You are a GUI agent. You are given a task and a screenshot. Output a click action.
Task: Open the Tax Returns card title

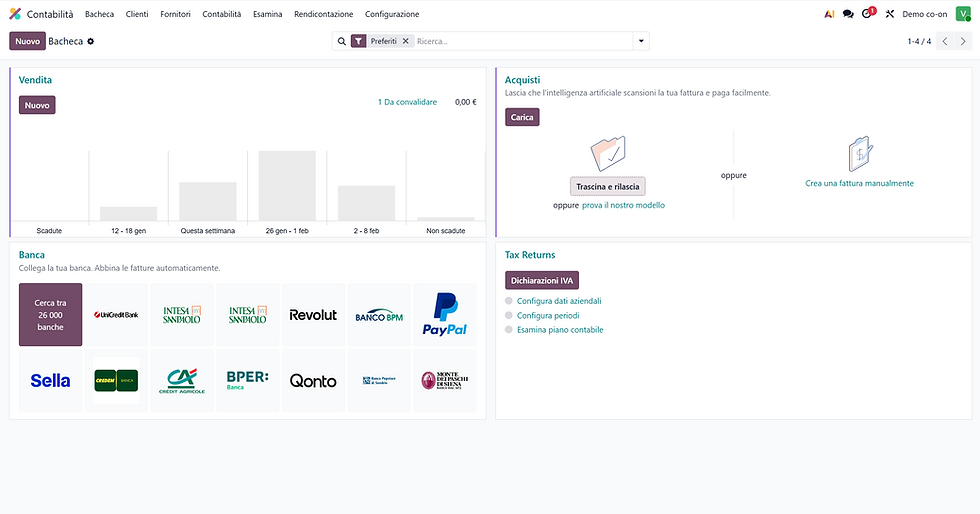click(x=530, y=255)
